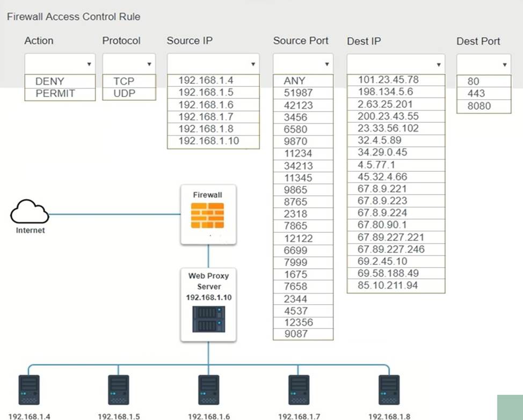Select the 192.168.1.8 workstation icon
The width and height of the screenshot is (523, 420).
(389, 389)
